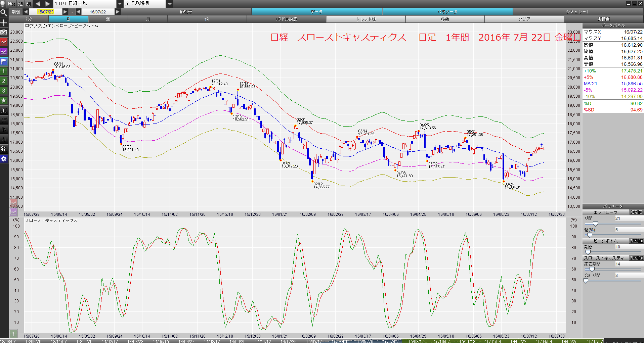Open the 全ての銘柄 list dropdown
The height and width of the screenshot is (343, 644).
pos(170,4)
